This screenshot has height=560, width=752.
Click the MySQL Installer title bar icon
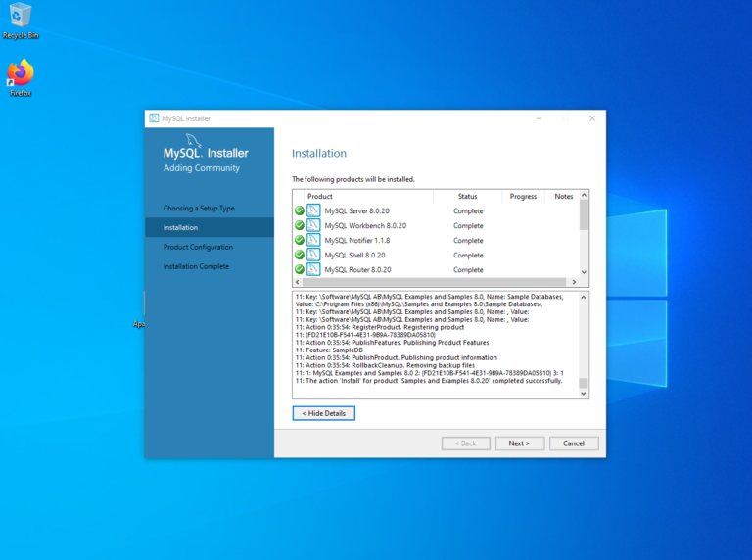pos(154,118)
